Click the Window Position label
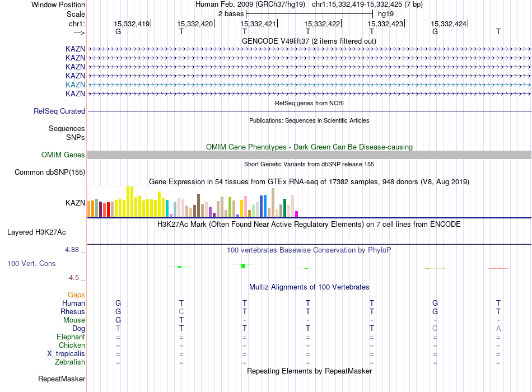This screenshot has height=392, width=532. coord(58,4)
